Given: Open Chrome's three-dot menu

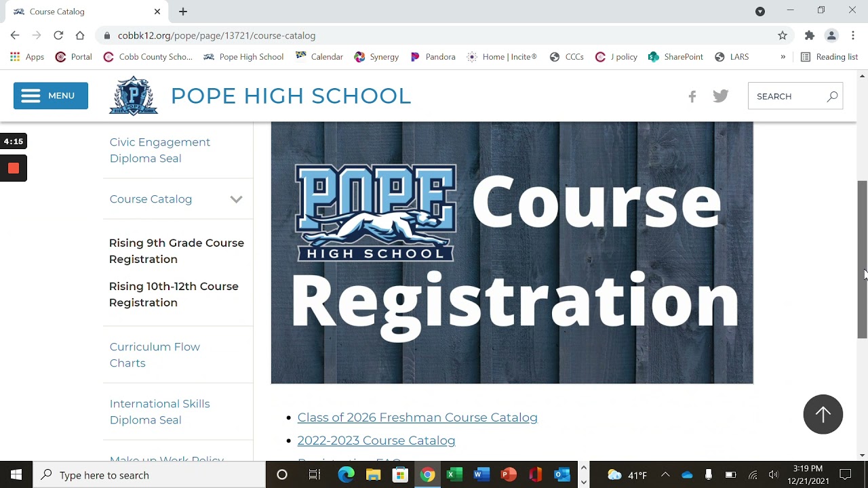Looking at the screenshot, I should pos(853,35).
